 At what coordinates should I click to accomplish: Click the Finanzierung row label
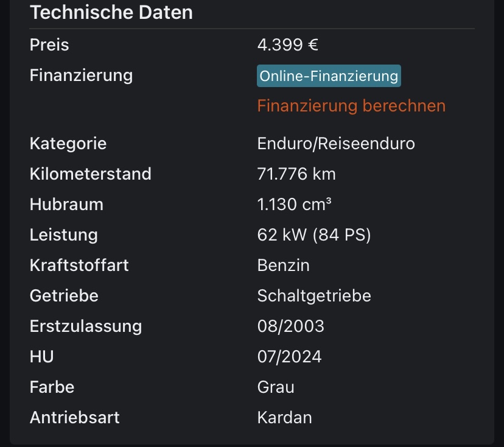[81, 76]
